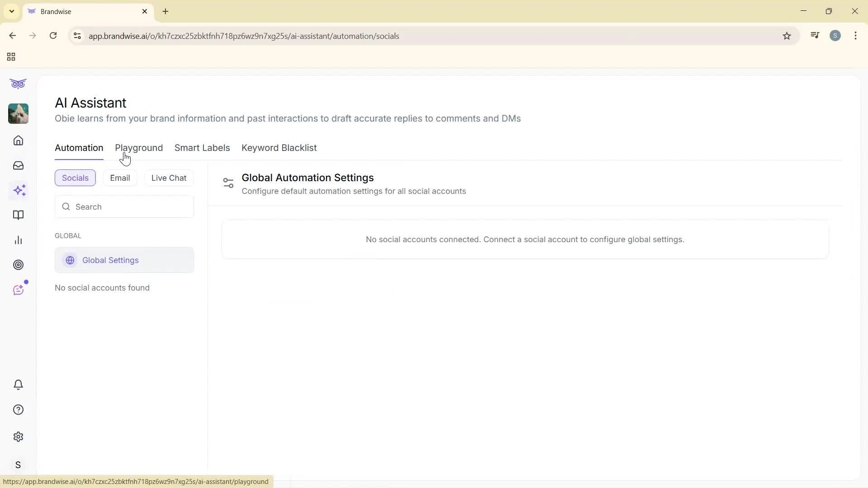Bookmark the page with the star icon

[x=787, y=36]
